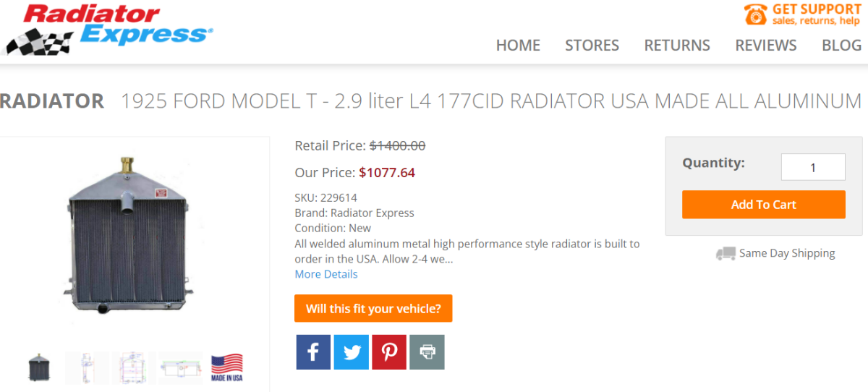Image resolution: width=868 pixels, height=392 pixels.
Task: Navigate to the Returns page
Action: click(677, 45)
